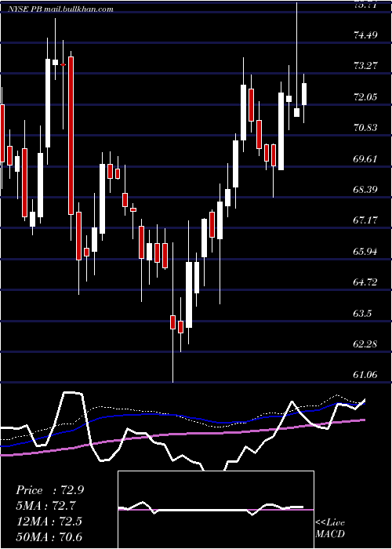Click the lowest long-wick candle near 61.06
Screen dimensions: 392x549
click(x=173, y=322)
